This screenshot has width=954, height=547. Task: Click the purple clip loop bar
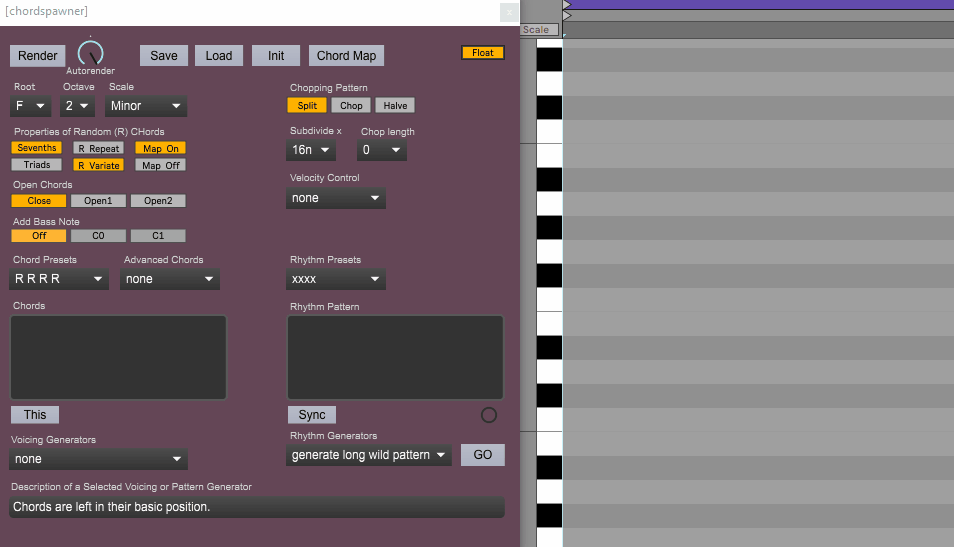762,4
